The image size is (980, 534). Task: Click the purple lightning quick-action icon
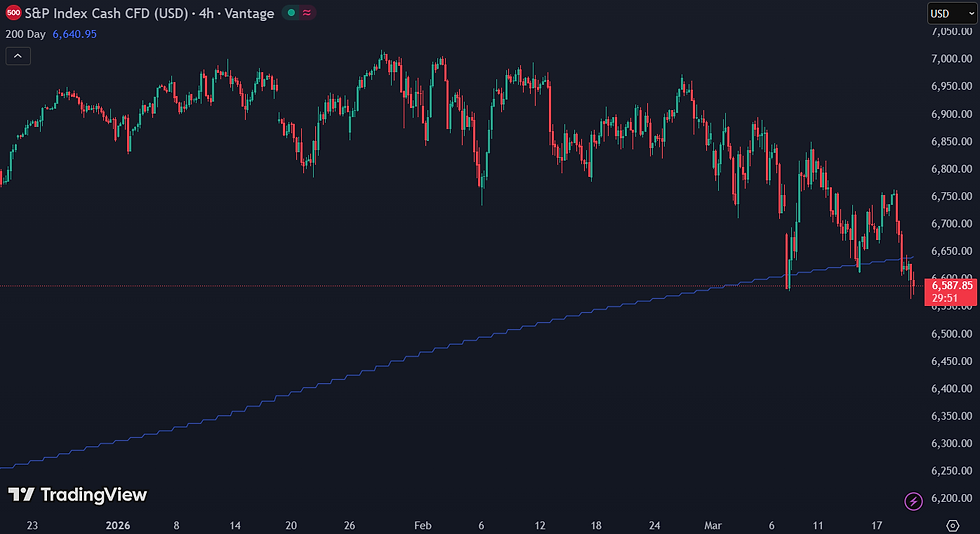point(913,501)
